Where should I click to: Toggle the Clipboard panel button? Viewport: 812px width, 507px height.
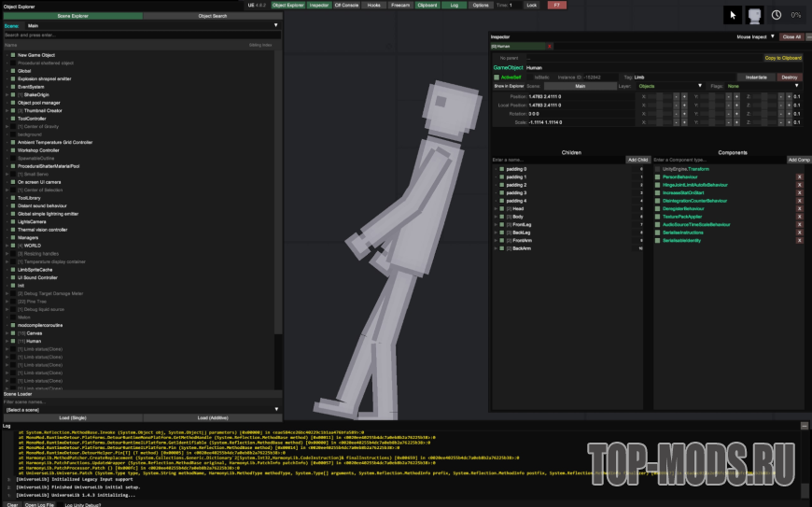pos(427,6)
